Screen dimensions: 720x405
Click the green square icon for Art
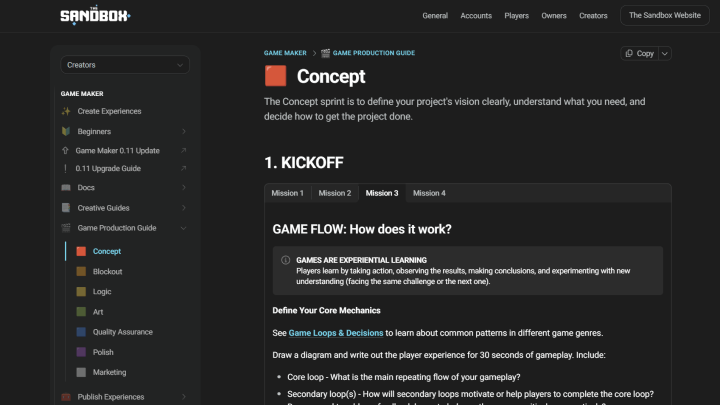tap(81, 312)
